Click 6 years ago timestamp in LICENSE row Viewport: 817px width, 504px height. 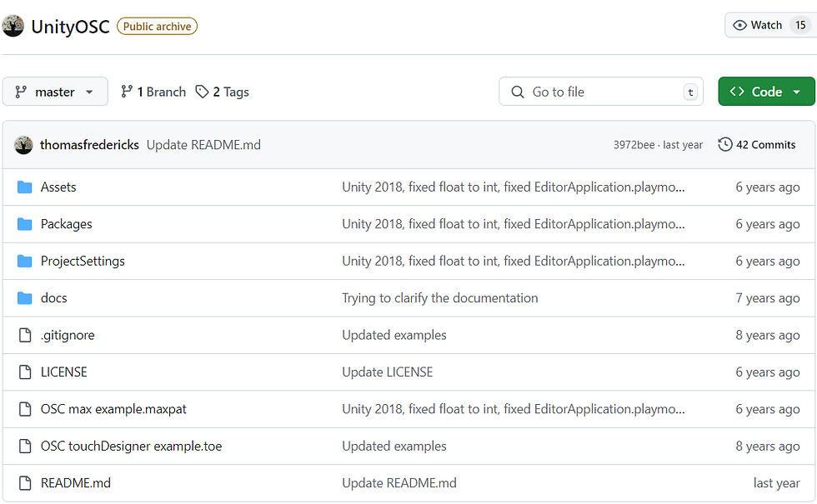768,372
